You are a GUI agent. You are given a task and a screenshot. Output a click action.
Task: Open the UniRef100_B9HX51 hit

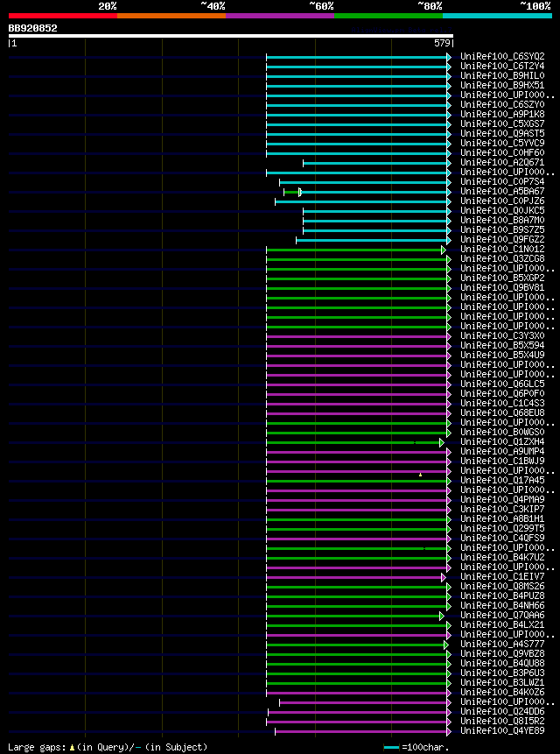502,86
